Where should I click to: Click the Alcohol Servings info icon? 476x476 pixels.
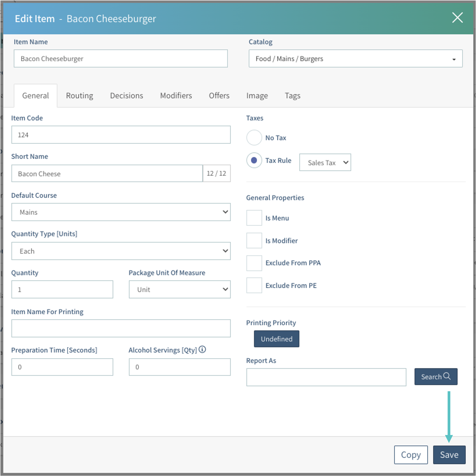point(202,349)
